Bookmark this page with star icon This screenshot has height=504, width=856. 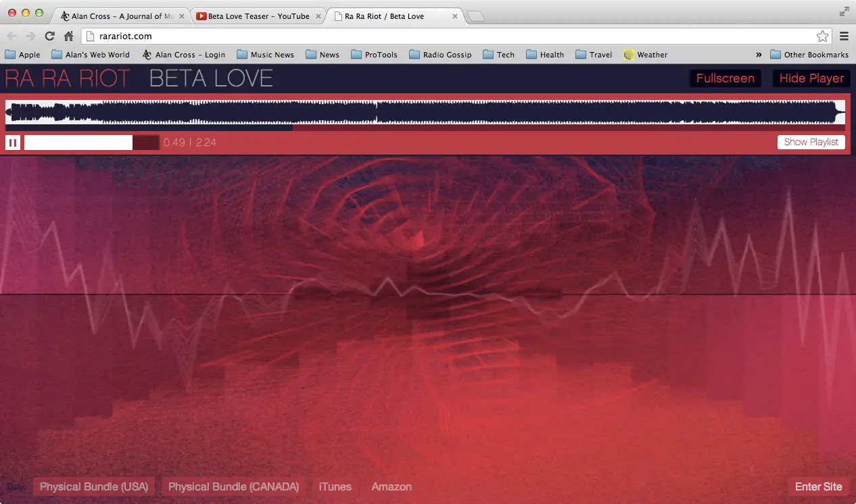tap(822, 36)
